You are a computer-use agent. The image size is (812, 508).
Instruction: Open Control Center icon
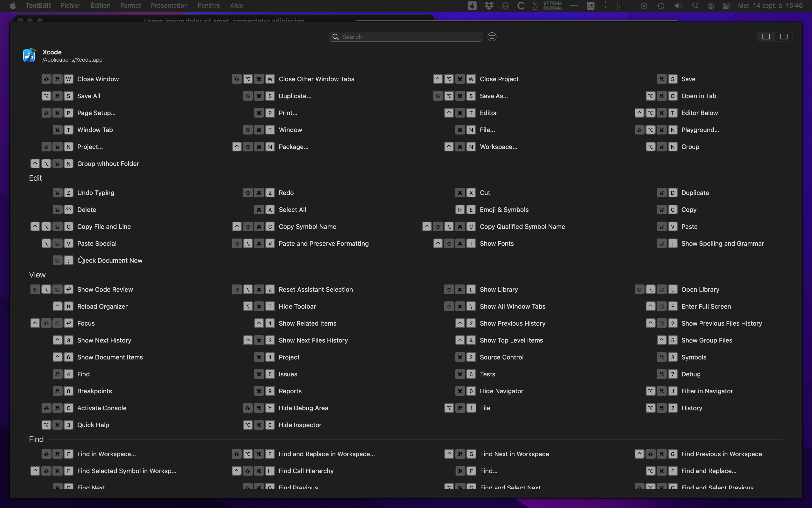[726, 6]
